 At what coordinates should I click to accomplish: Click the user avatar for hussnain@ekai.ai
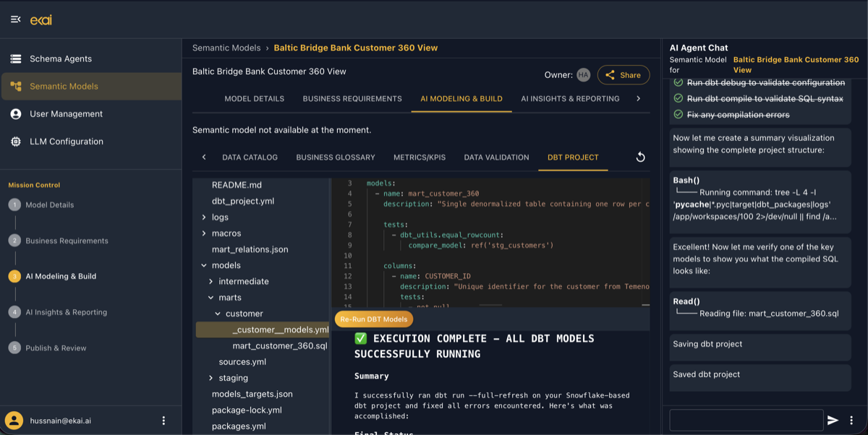point(14,421)
